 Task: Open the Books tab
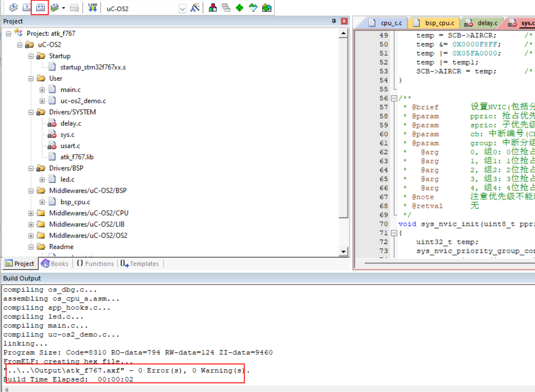pyautogui.click(x=55, y=264)
